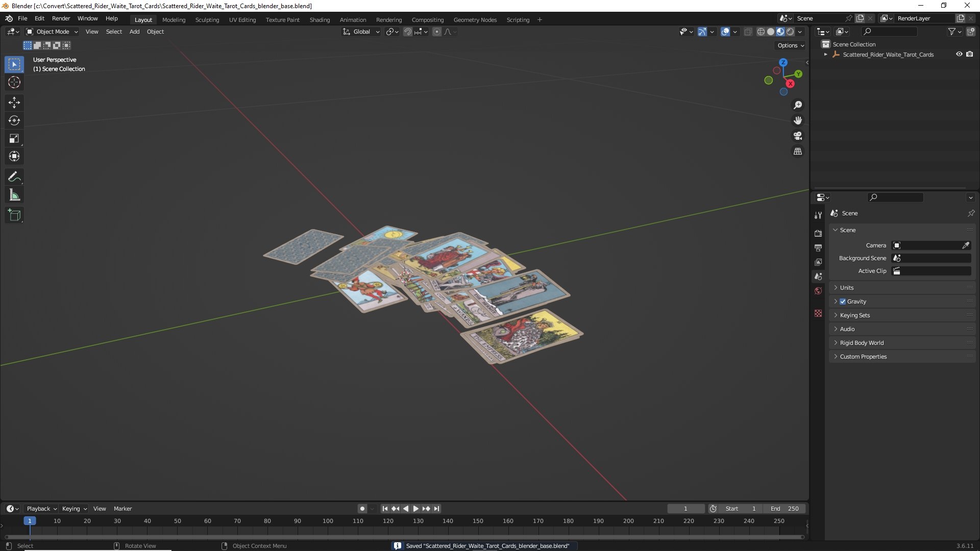This screenshot has width=980, height=551.
Task: Open the Global transform orientation dropdown
Action: click(x=361, y=32)
